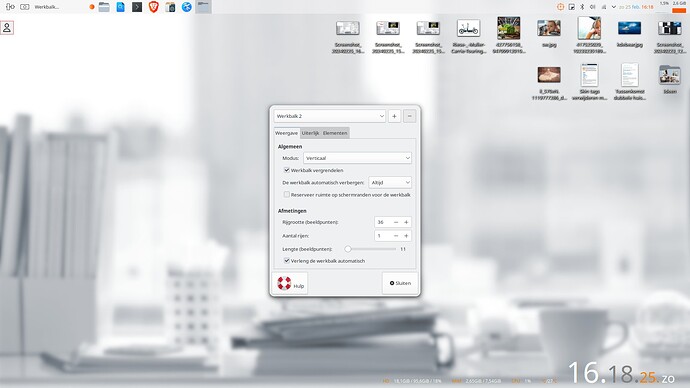Click the panel clock showing 16:18

click(x=636, y=7)
